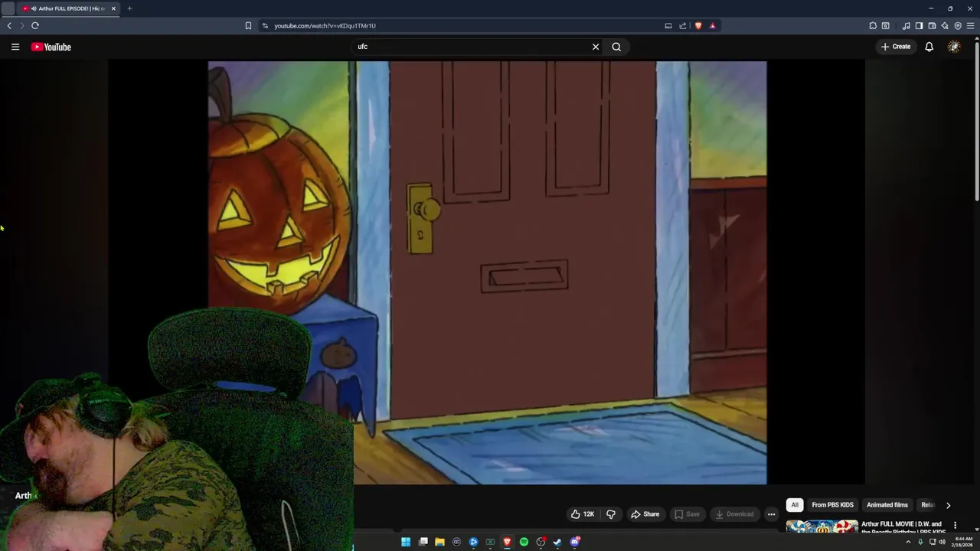Open options menu for Arthur FULL MOVIE suggestion
The height and width of the screenshot is (551, 980).
(955, 526)
